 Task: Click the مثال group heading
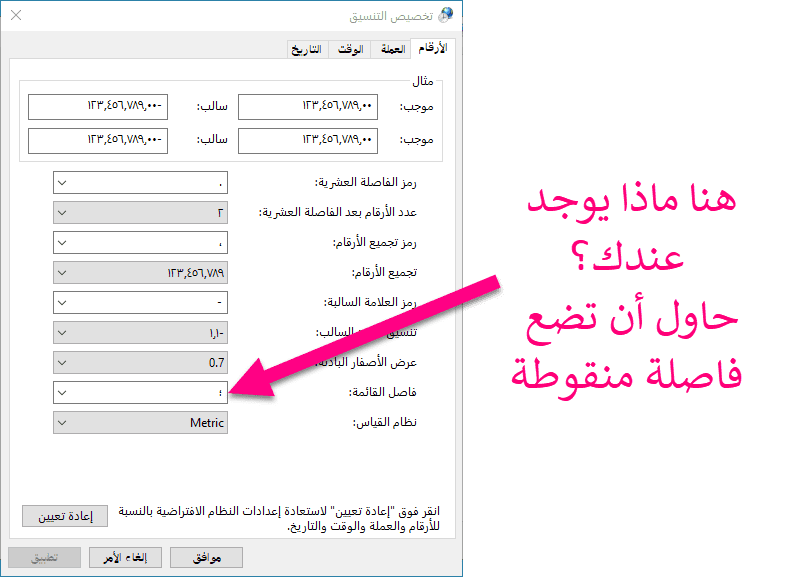423,81
